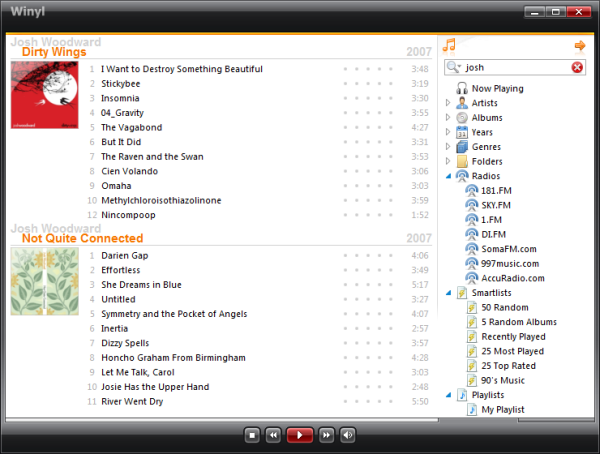Screen dimensions: 600x454
Task: Skip to next track button
Action: click(x=326, y=435)
